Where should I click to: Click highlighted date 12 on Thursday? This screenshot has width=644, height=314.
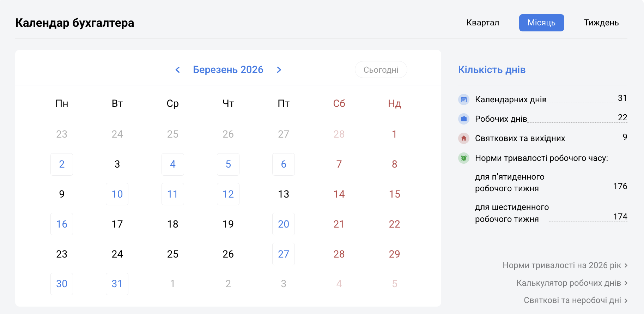[x=228, y=194]
